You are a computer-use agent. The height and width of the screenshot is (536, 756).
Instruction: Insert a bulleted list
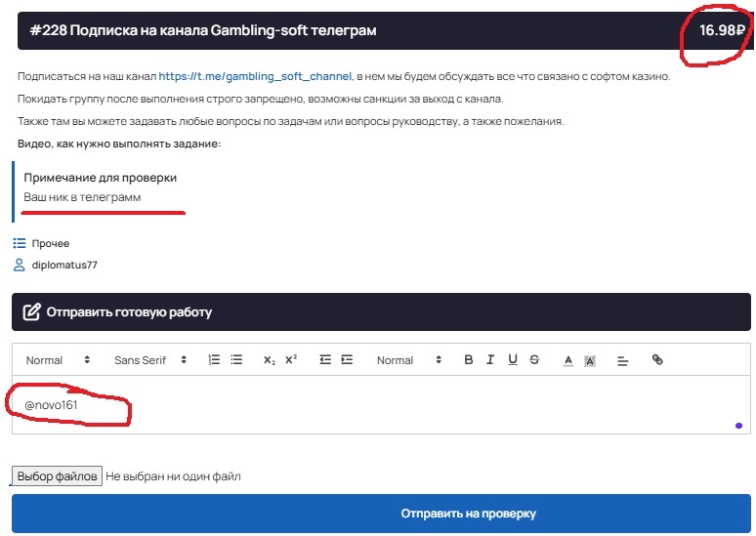(x=236, y=359)
